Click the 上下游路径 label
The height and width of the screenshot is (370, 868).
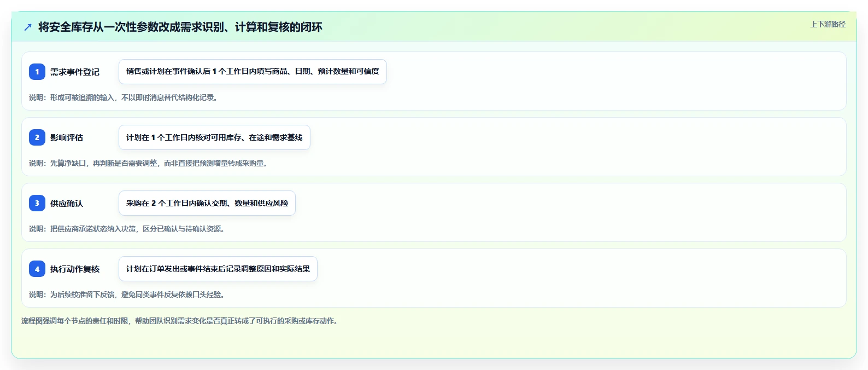(828, 24)
